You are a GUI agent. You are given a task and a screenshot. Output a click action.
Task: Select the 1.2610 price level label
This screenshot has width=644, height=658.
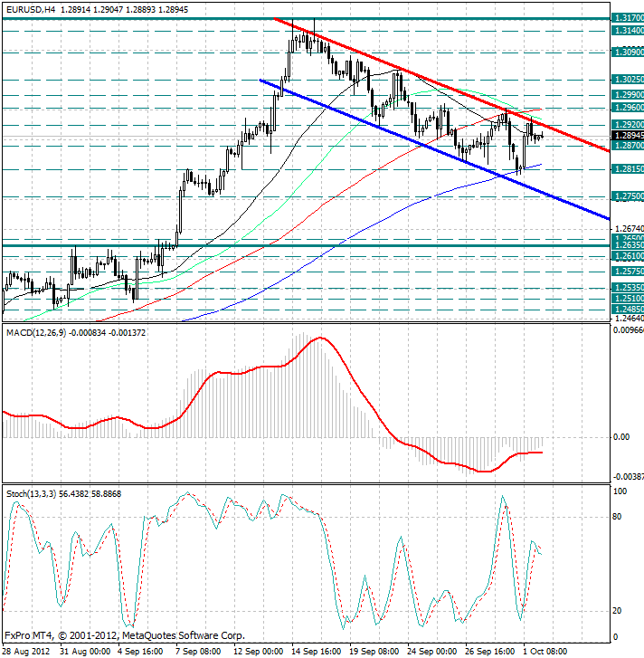628,256
